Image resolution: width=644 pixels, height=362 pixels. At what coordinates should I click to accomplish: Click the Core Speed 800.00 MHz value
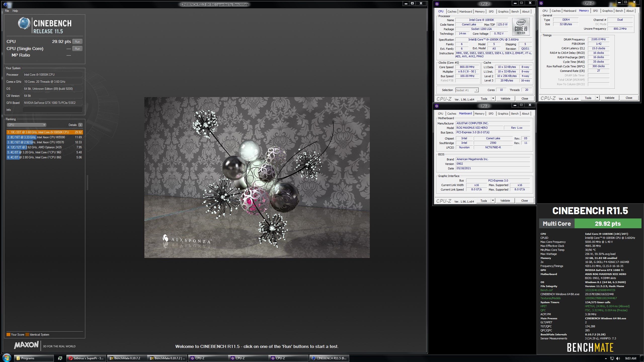tap(467, 67)
